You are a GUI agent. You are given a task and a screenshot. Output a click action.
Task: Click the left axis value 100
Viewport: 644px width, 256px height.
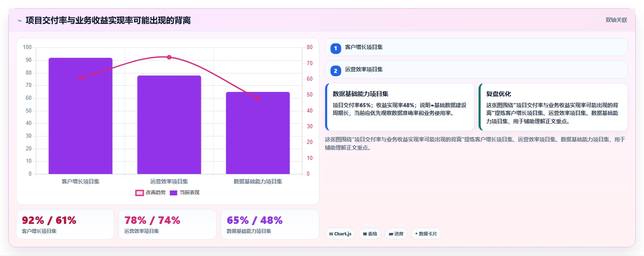pyautogui.click(x=27, y=47)
